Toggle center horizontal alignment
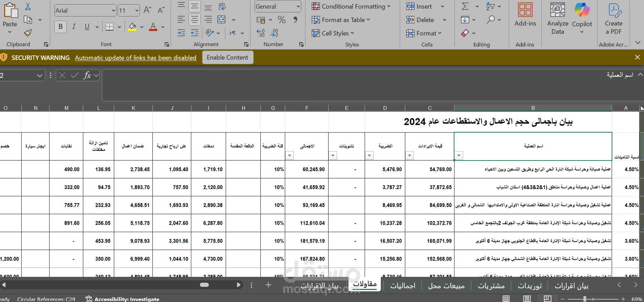The width and height of the screenshot is (644, 302). (x=195, y=20)
